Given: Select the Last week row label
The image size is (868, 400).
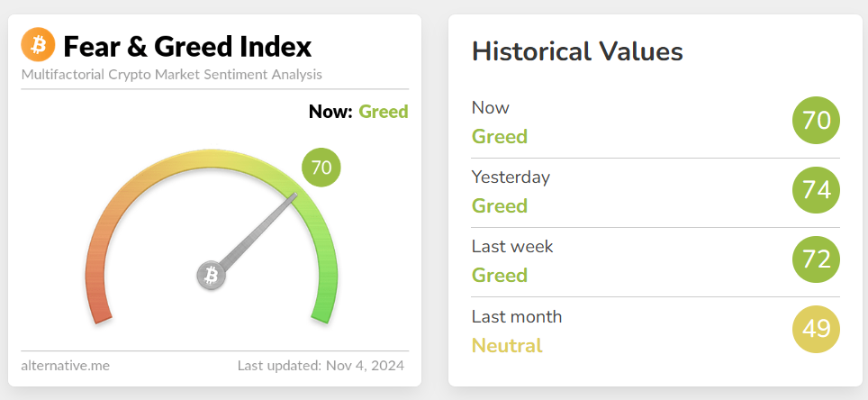Looking at the screenshot, I should tap(512, 246).
